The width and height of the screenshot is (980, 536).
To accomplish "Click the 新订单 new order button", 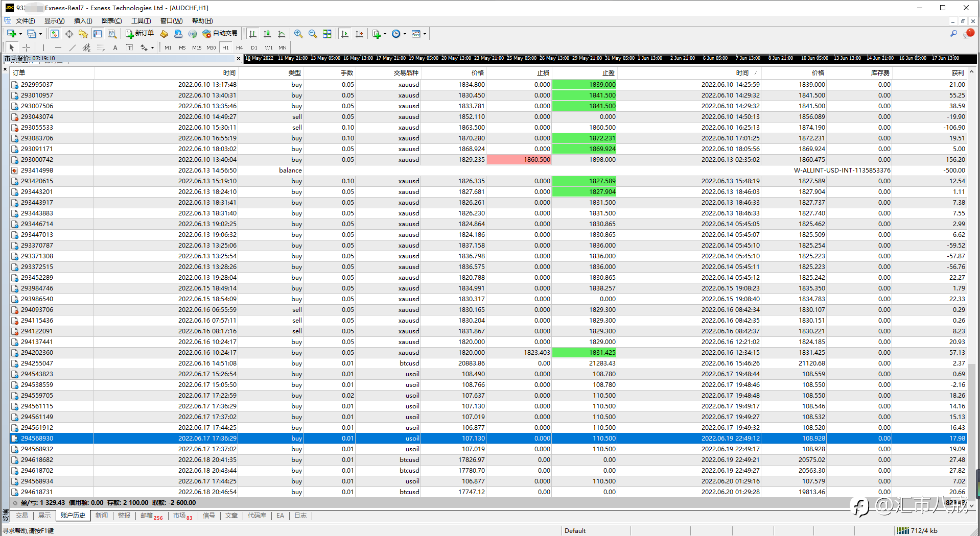I will (140, 34).
